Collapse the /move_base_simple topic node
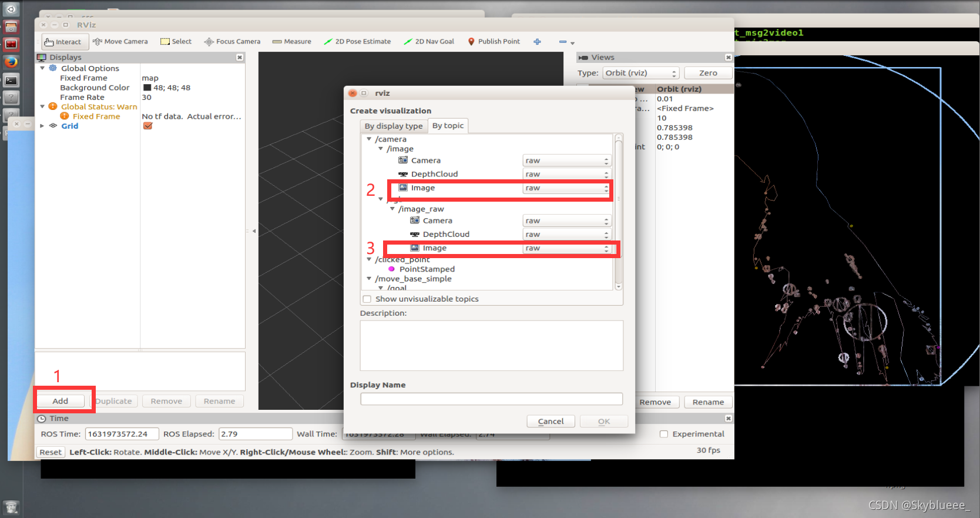Image resolution: width=980 pixels, height=518 pixels. (x=369, y=279)
